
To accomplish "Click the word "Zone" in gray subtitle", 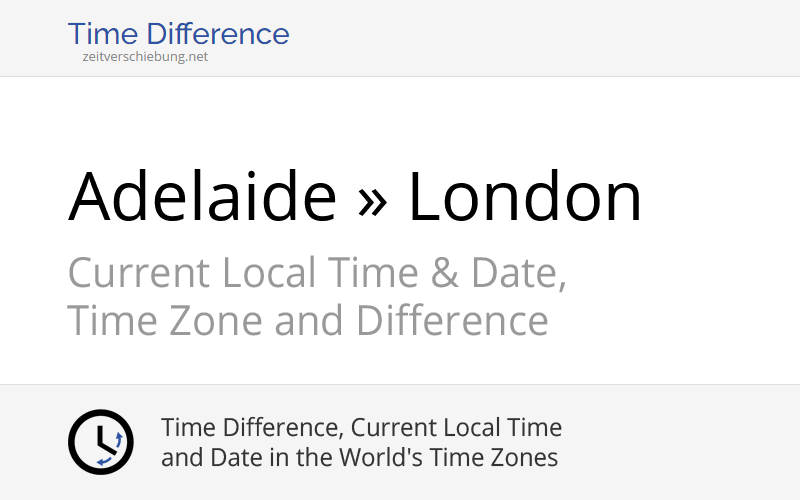I will 215,320.
